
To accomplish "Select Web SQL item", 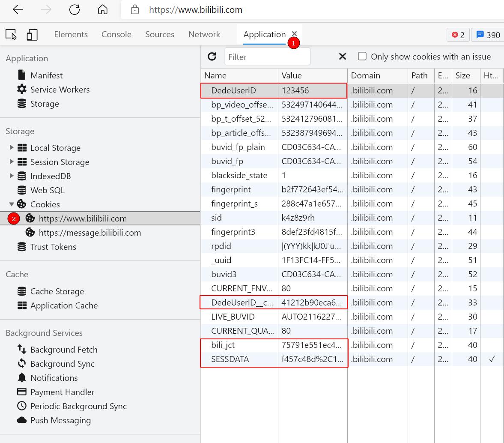I will [x=47, y=190].
